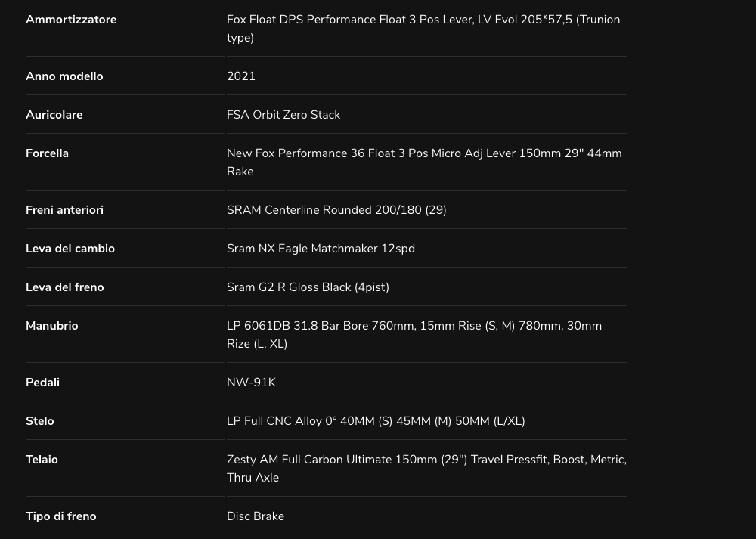Select the NW-91K pedals value

pyautogui.click(x=251, y=383)
